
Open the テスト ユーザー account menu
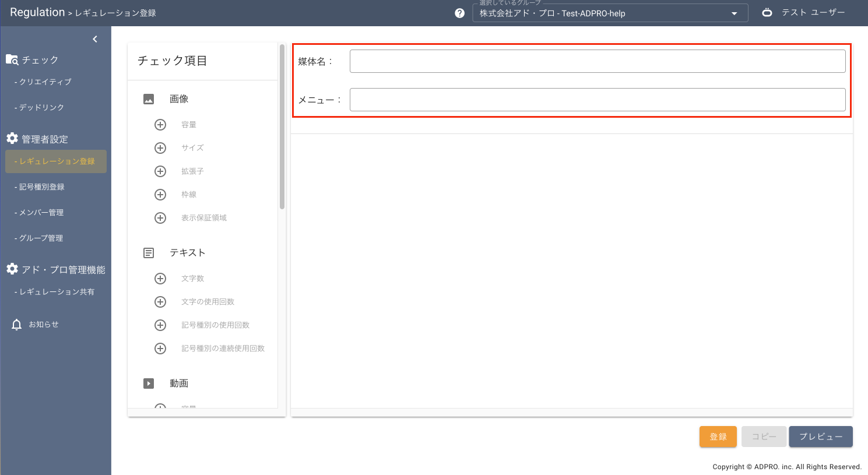[803, 12]
